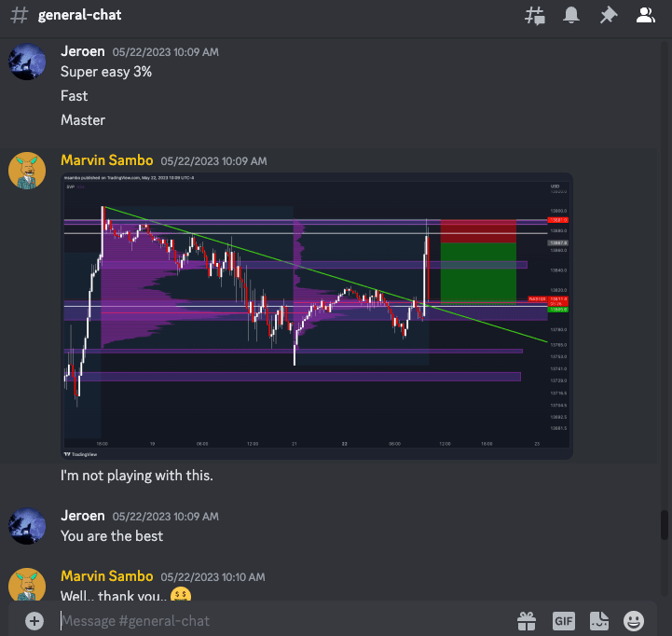This screenshot has height=636, width=672.
Task: Click Jeroen's avatar at top
Action: (28, 61)
